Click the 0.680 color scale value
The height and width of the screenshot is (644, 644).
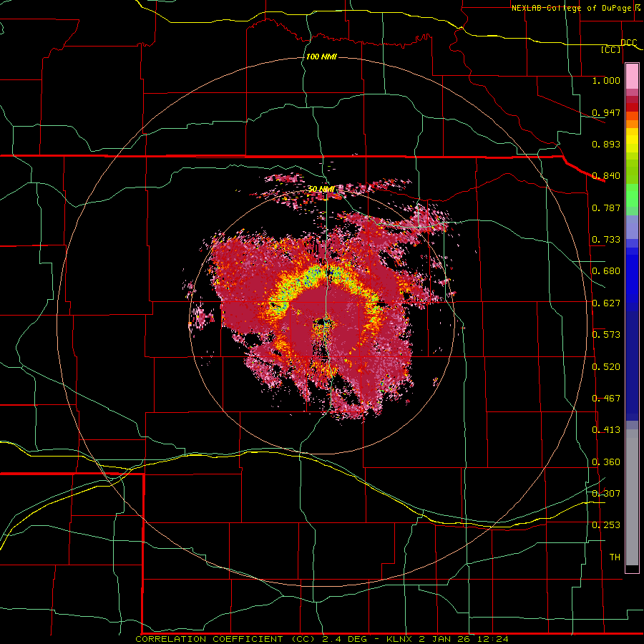coord(606,271)
